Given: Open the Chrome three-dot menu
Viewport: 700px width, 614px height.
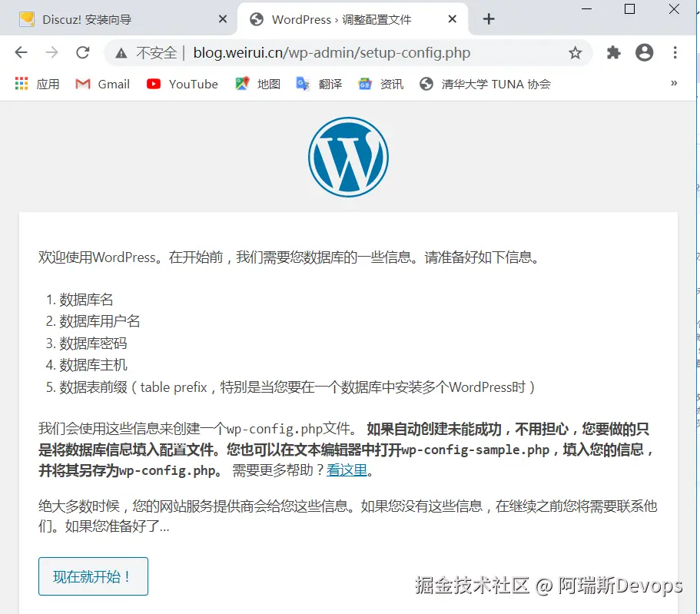Looking at the screenshot, I should (x=675, y=53).
